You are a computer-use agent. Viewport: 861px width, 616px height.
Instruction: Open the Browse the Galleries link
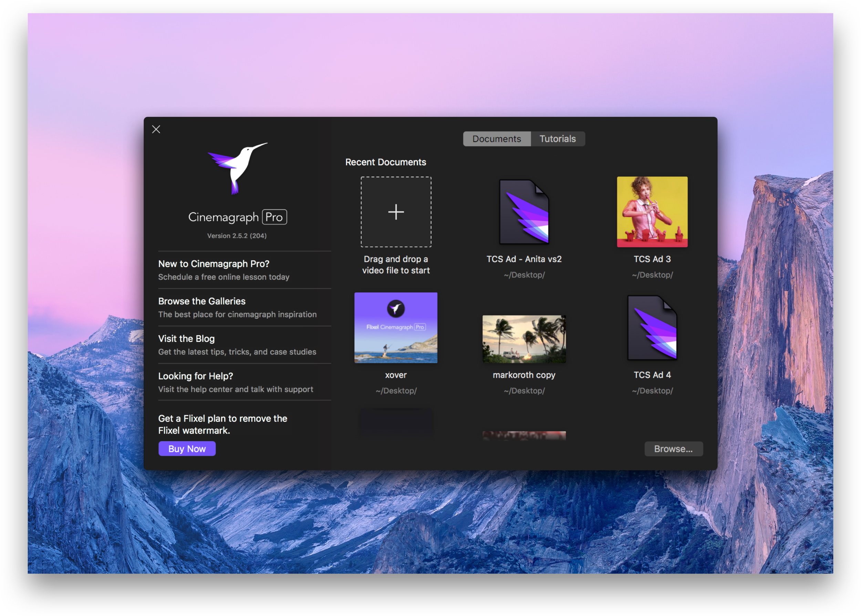[245, 308]
